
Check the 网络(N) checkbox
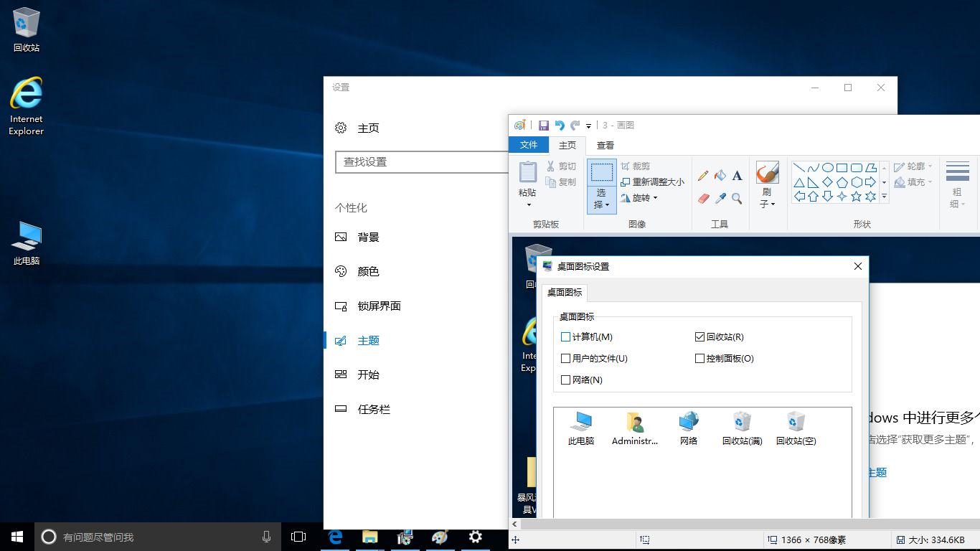coord(566,380)
